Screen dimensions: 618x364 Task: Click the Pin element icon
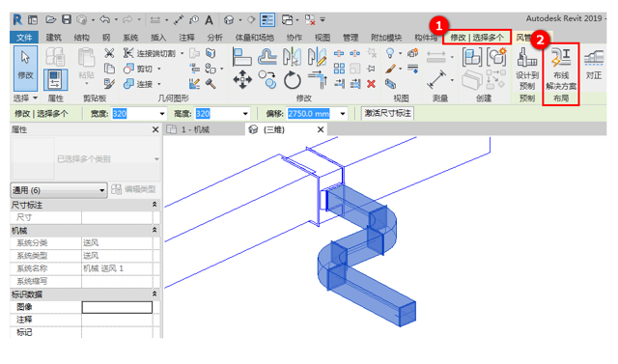click(x=371, y=69)
